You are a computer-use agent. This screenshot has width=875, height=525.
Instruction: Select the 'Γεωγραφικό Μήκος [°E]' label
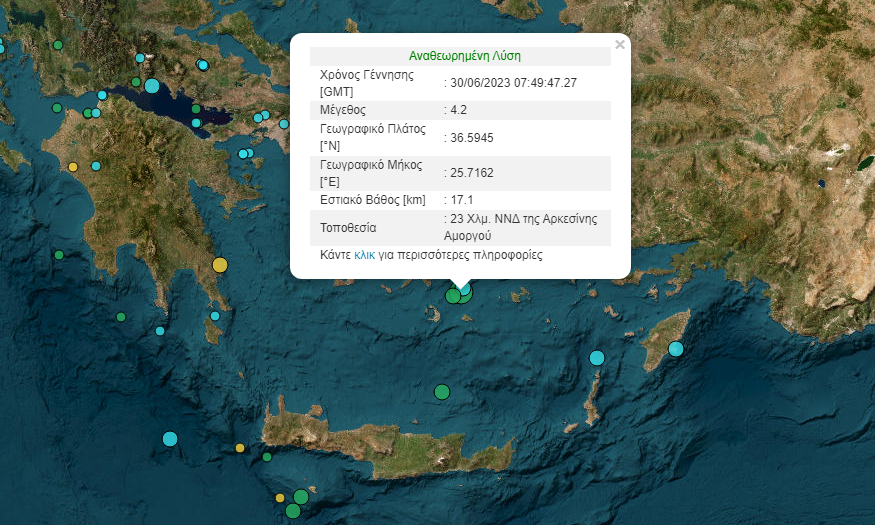[371, 173]
